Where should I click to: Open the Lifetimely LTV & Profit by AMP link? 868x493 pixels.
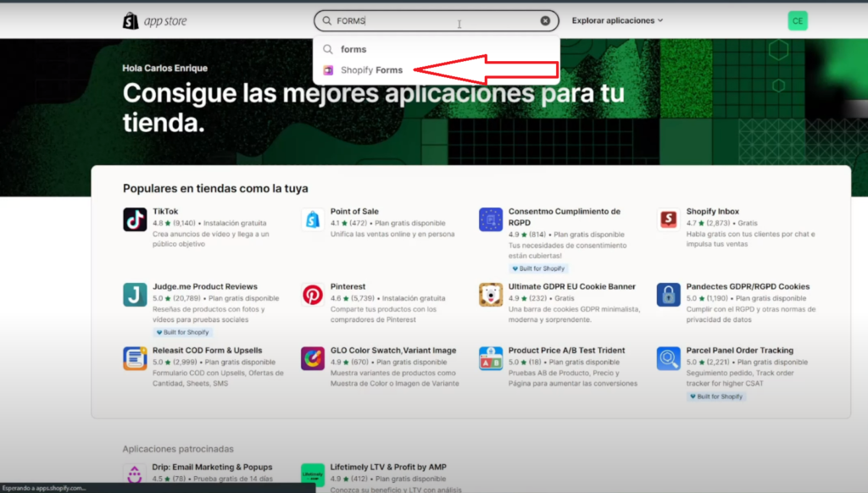pyautogui.click(x=388, y=467)
